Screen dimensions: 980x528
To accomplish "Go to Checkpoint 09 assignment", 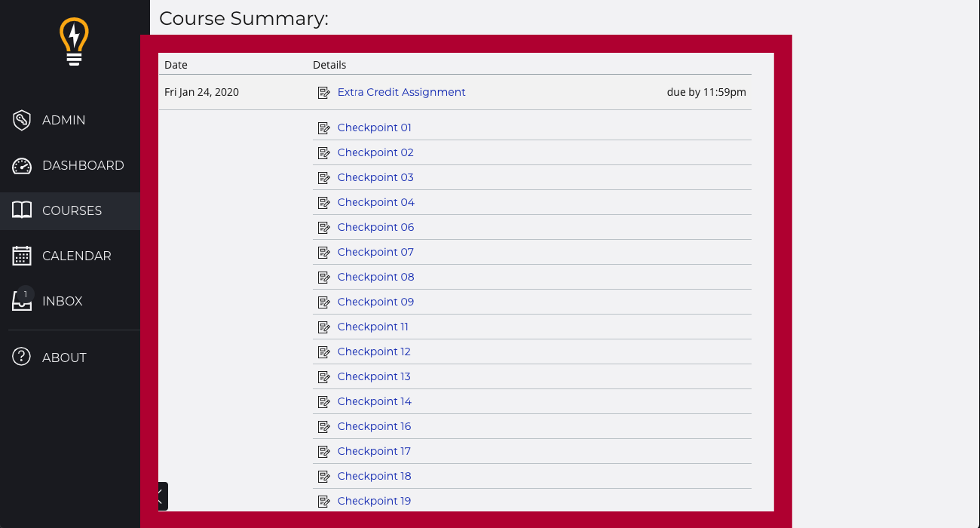I will point(375,302).
